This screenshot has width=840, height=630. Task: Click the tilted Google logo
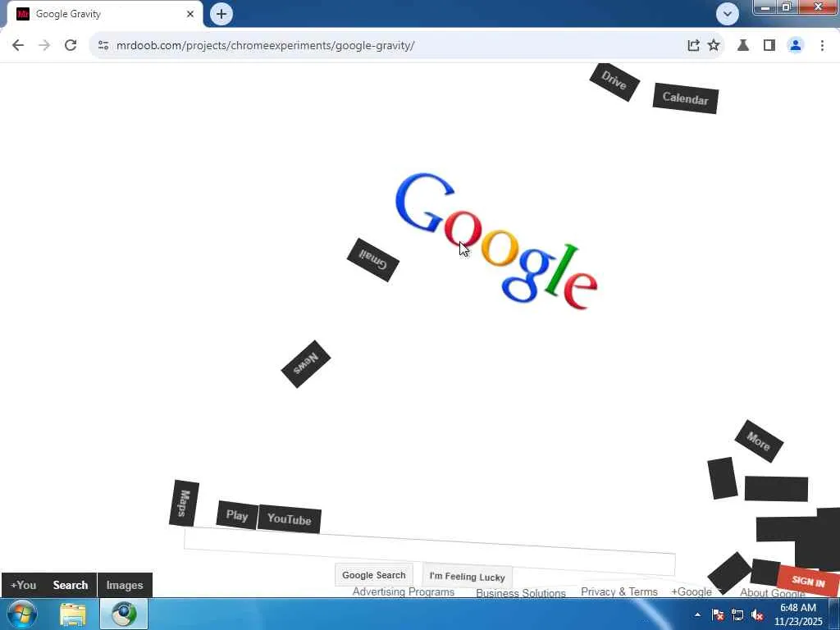pyautogui.click(x=496, y=241)
